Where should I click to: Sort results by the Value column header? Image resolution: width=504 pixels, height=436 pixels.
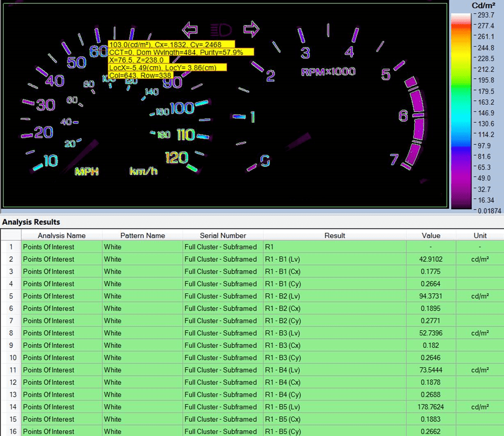coord(431,235)
